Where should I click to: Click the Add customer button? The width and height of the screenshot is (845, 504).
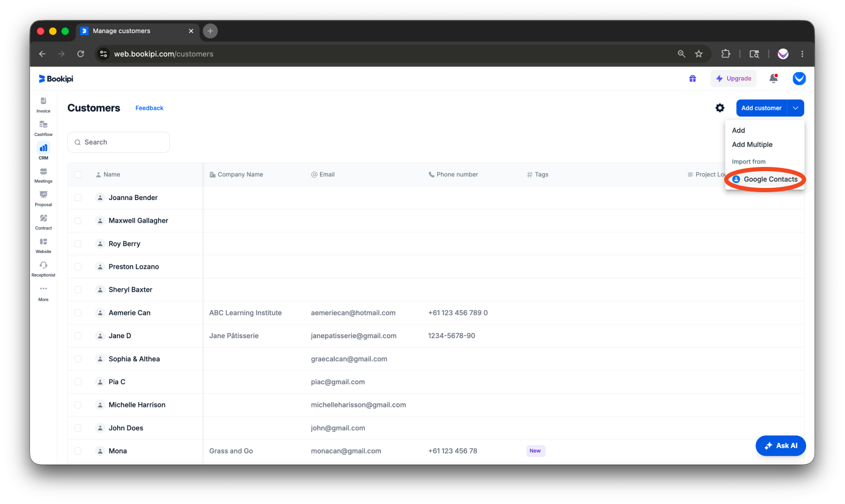(x=761, y=108)
